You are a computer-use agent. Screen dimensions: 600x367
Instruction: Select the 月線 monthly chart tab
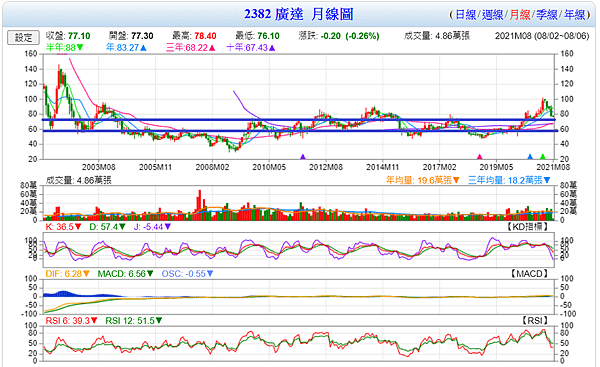coord(520,15)
